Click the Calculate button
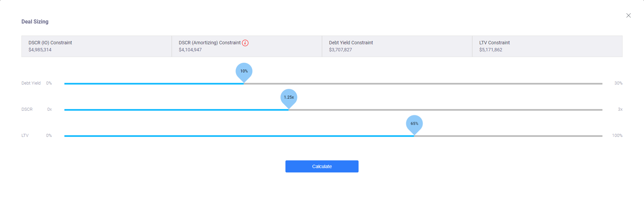 [x=322, y=166]
